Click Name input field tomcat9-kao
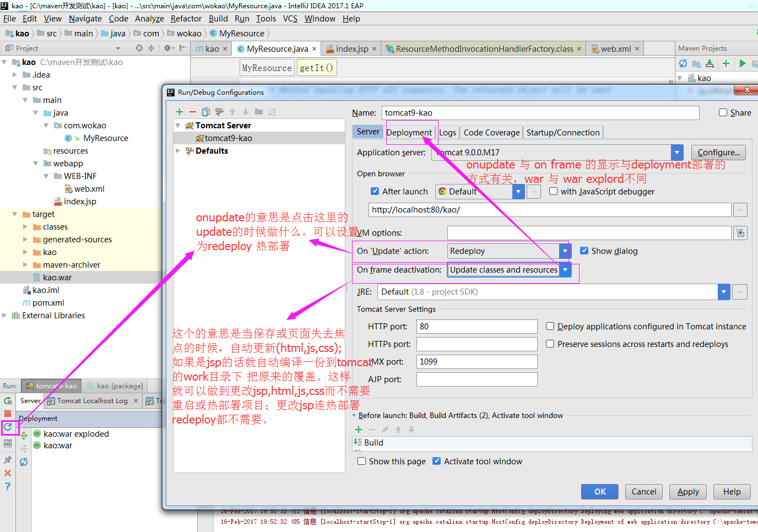 point(540,113)
